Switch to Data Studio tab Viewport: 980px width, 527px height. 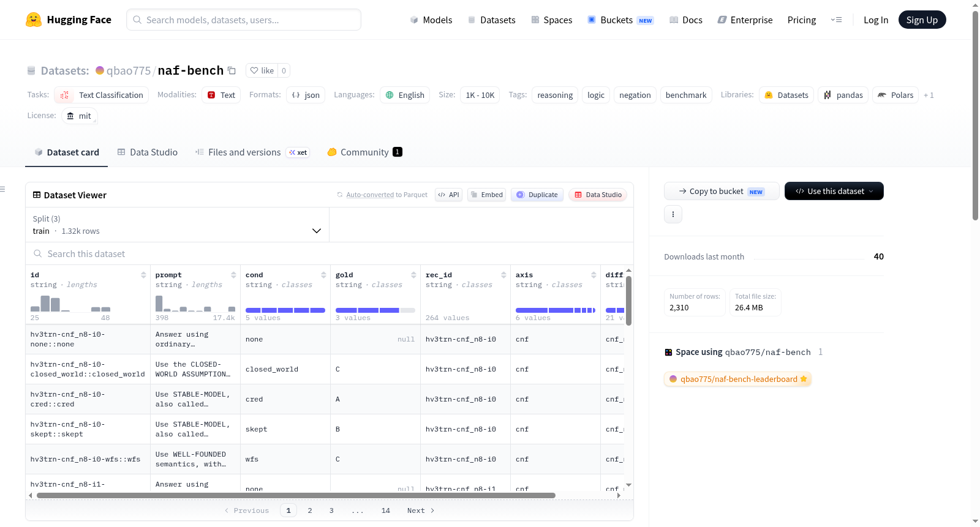point(148,152)
